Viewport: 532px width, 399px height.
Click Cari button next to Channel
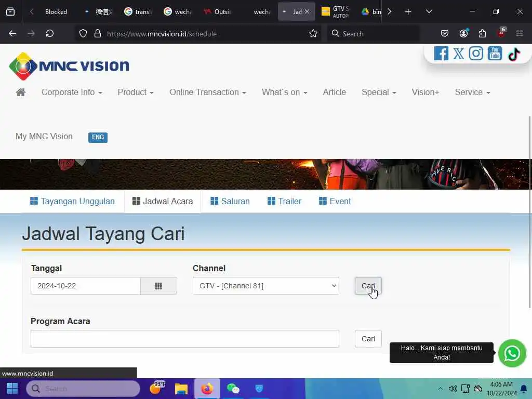click(x=368, y=286)
